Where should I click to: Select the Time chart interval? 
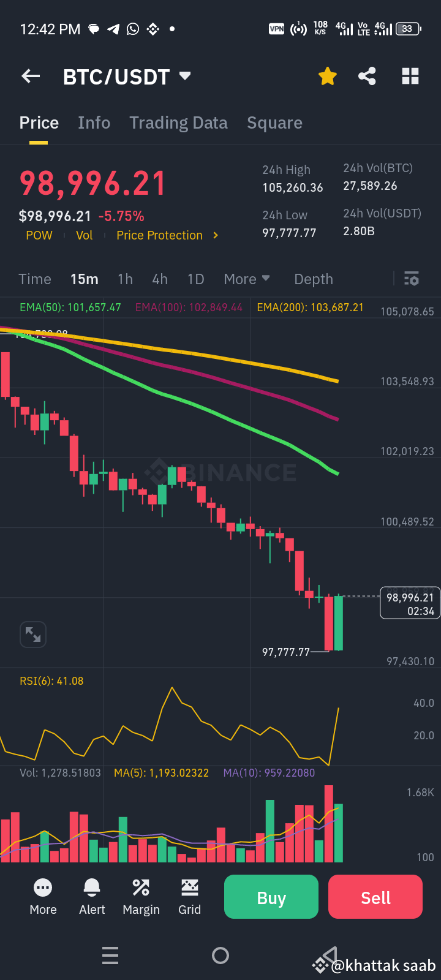tap(35, 279)
